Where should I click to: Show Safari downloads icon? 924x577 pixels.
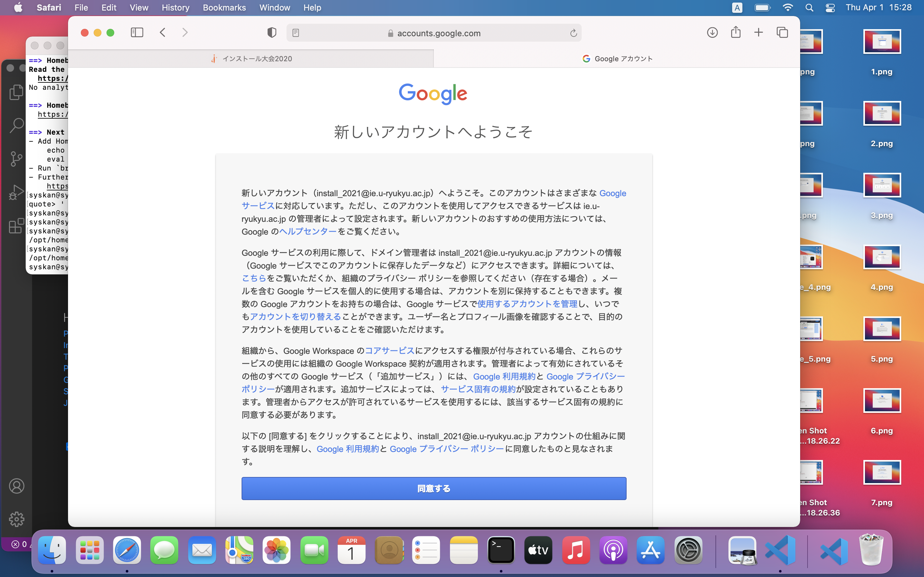[x=712, y=33]
